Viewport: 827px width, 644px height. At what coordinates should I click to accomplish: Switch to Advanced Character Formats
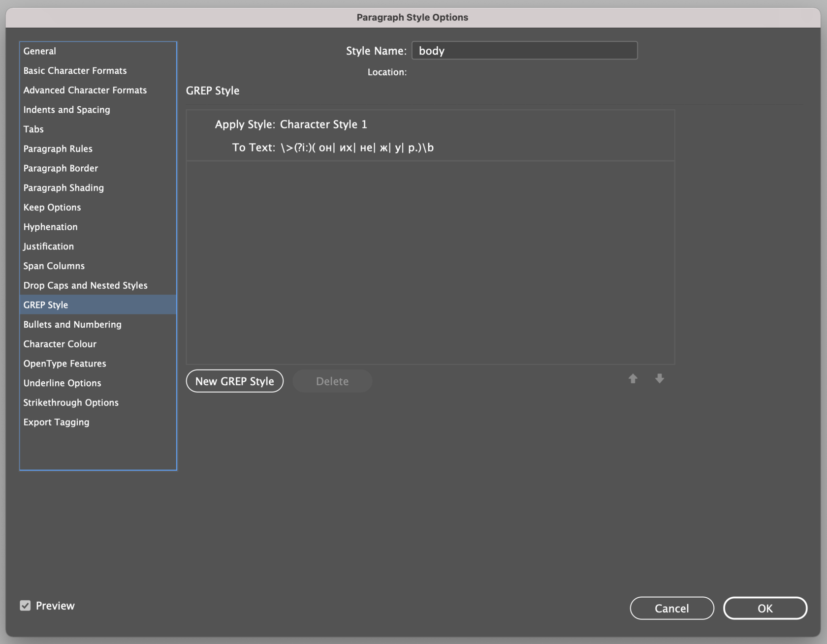85,91
